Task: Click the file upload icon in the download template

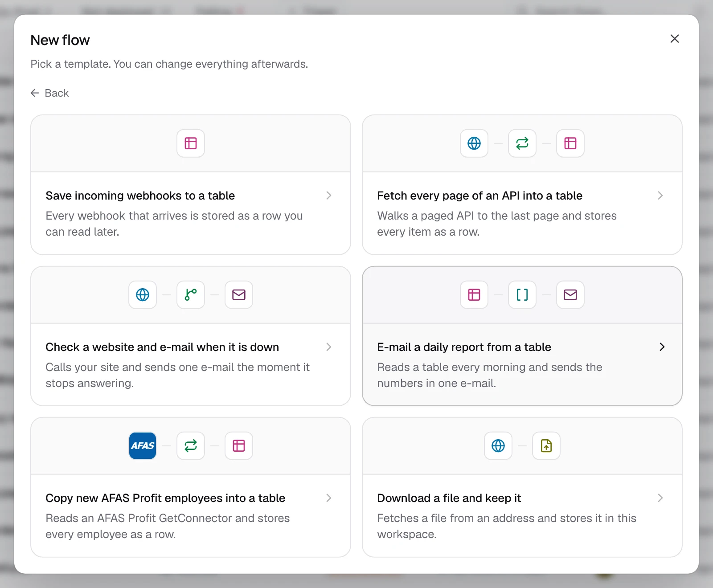Action: [546, 446]
